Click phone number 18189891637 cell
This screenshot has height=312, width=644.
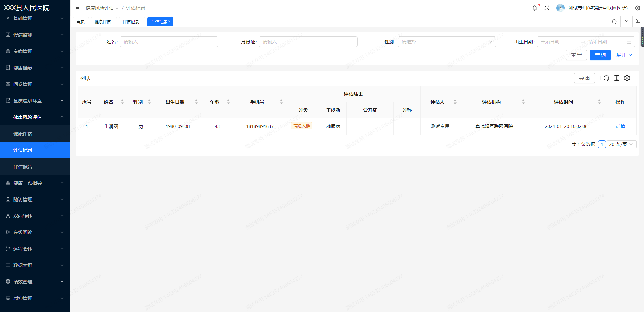(260, 126)
